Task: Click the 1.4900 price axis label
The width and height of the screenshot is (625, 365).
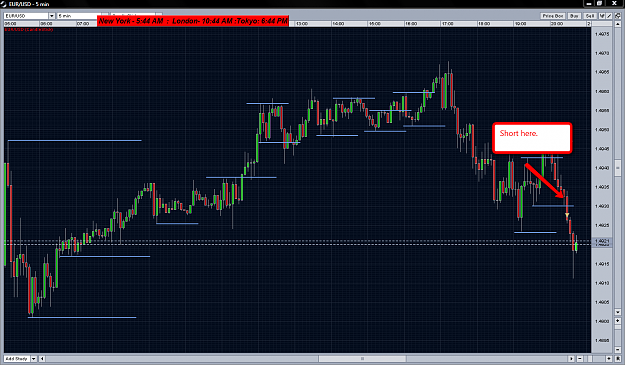Action: click(x=602, y=321)
